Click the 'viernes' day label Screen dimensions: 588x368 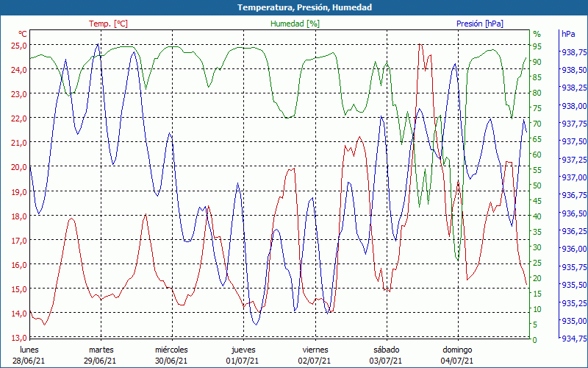coord(315,350)
